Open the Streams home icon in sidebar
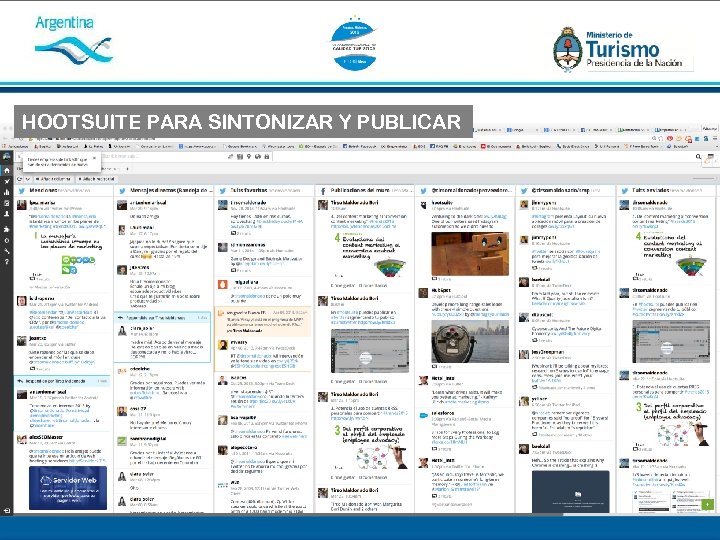720x540 pixels. [x=6, y=170]
